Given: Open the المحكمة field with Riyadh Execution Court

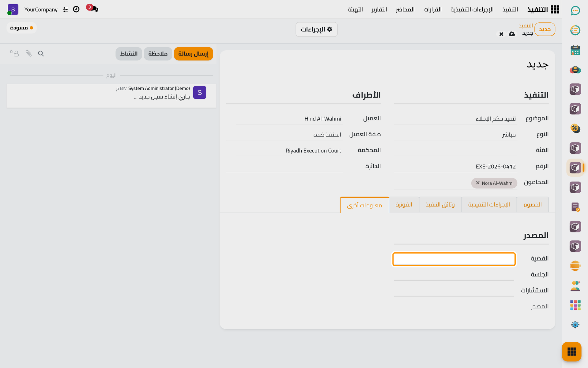Looking at the screenshot, I should (289, 151).
